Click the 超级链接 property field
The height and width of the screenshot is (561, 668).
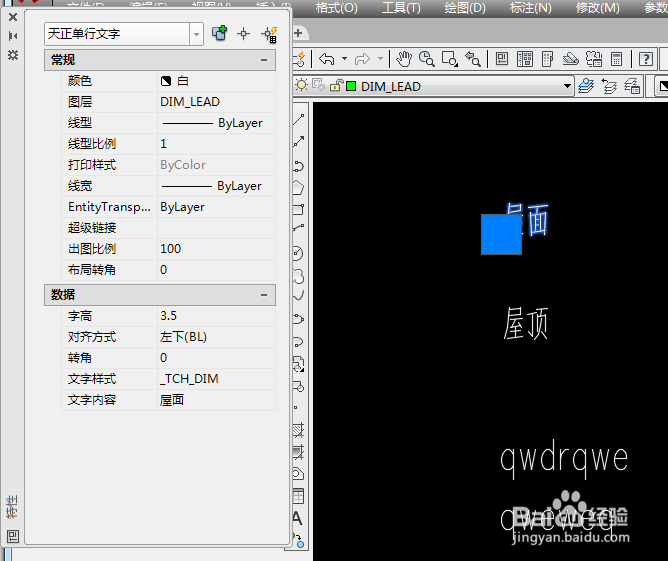pyautogui.click(x=216, y=228)
